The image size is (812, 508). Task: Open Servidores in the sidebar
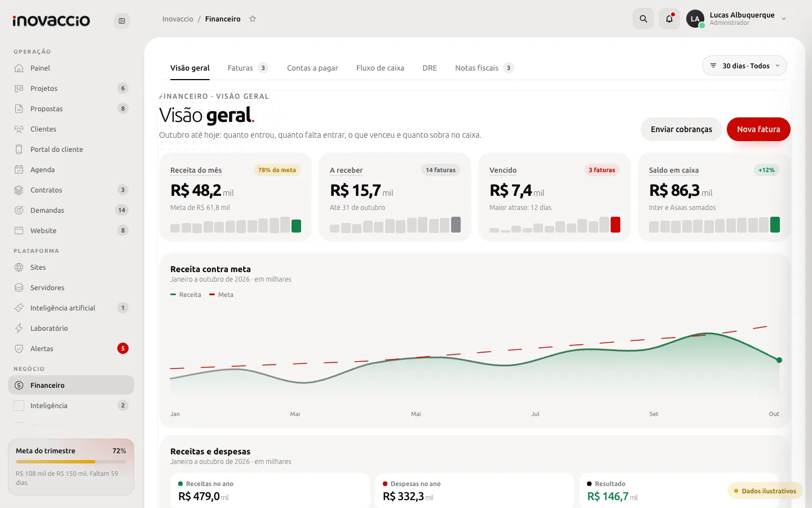(71, 287)
